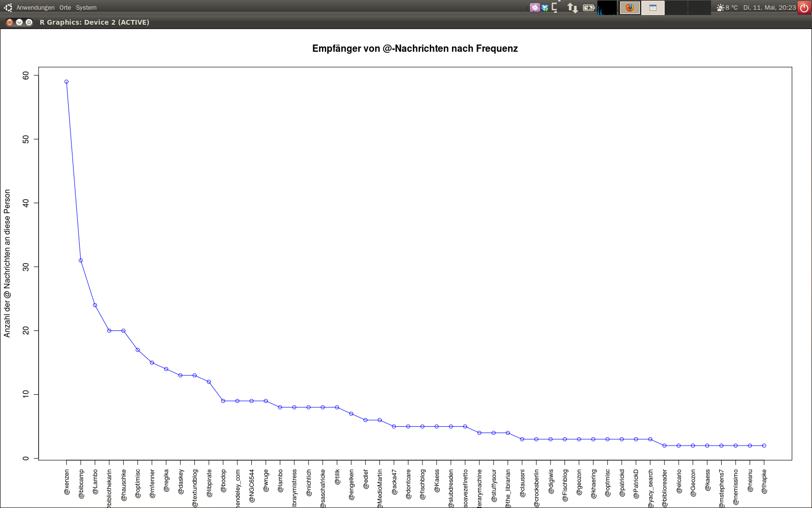Select the active workspace with window icon
The width and height of the screenshot is (812, 508).
pos(653,8)
